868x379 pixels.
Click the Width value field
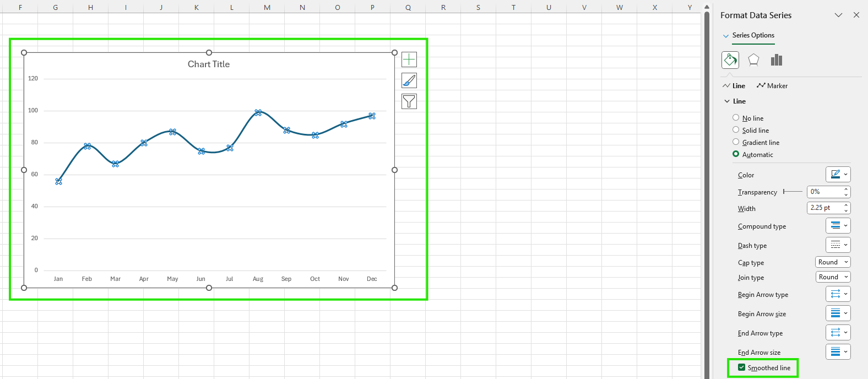824,208
